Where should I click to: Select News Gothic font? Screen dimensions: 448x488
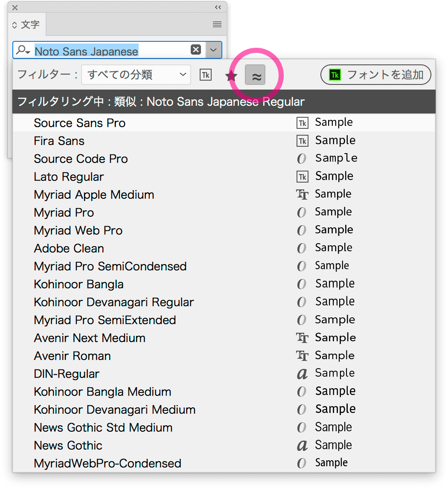coord(224,445)
